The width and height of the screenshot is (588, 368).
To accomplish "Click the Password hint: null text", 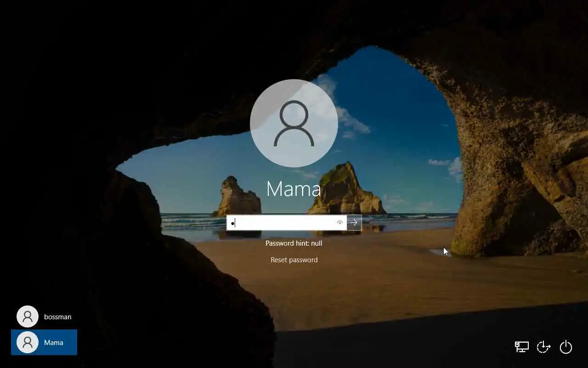I will coord(294,243).
